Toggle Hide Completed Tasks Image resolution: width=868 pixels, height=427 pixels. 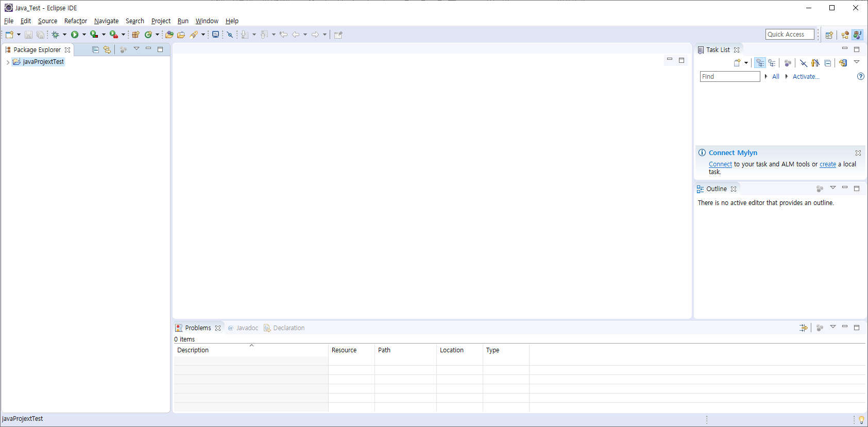coord(804,63)
